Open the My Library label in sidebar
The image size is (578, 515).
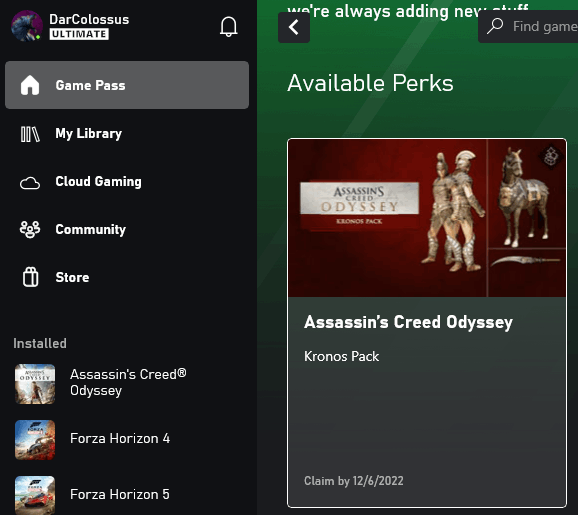click(x=88, y=133)
